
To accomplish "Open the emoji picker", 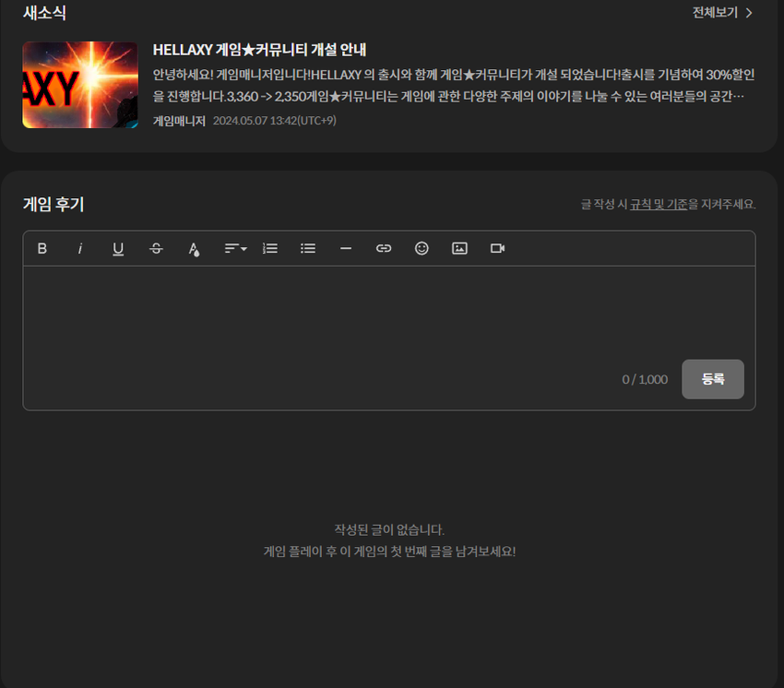I will pyautogui.click(x=422, y=249).
